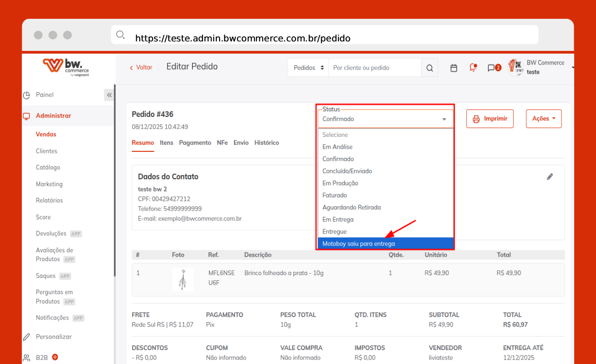Collapse the sidebar with double-chevron icon
This screenshot has width=596, height=364.
pos(109,95)
